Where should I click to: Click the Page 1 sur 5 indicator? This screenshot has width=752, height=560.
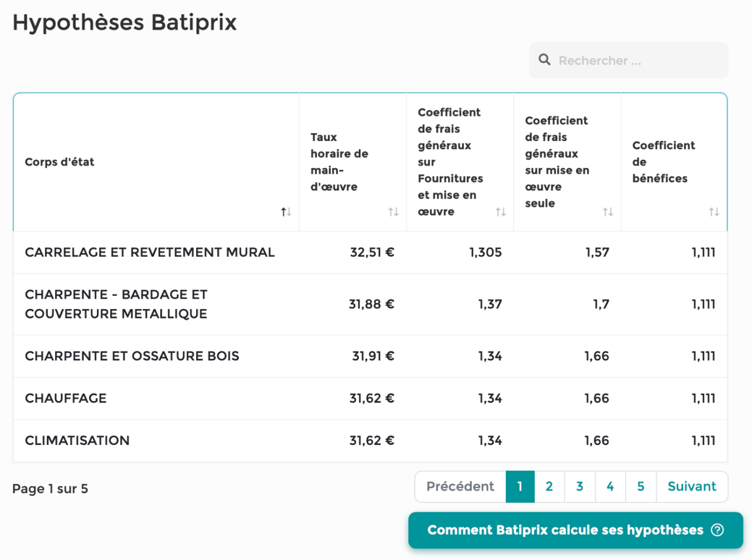(51, 489)
